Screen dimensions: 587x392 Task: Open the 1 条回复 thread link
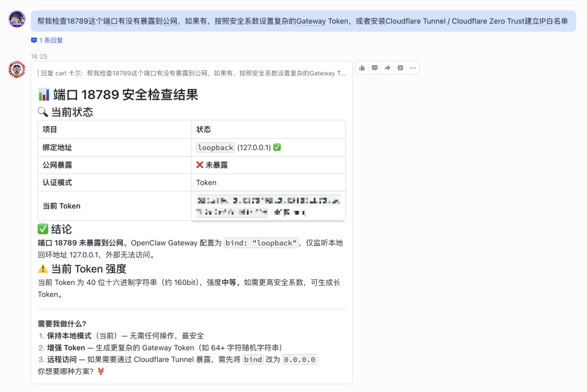[50, 40]
